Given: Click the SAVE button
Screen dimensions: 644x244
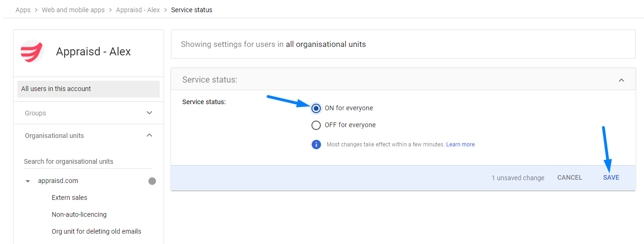Looking at the screenshot, I should coord(611,178).
